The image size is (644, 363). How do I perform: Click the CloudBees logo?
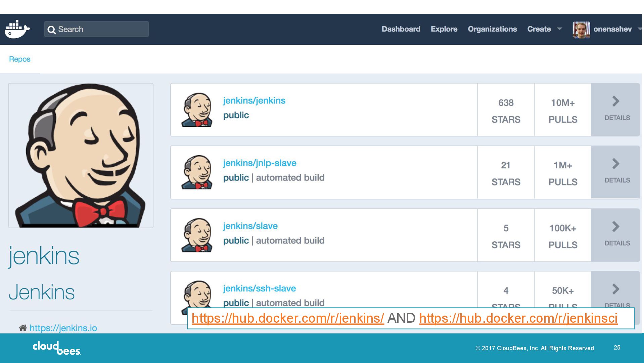pos(57,348)
